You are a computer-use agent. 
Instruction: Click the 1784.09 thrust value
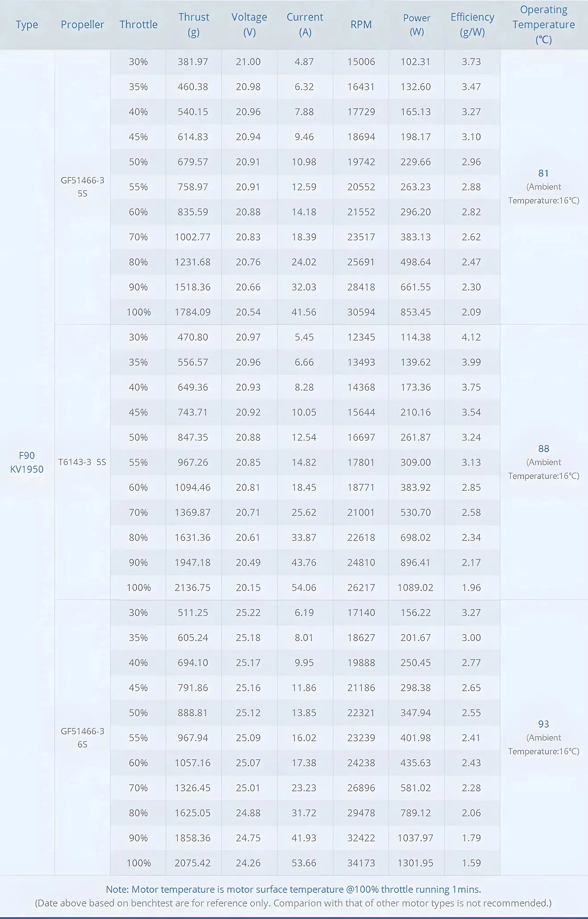(193, 312)
